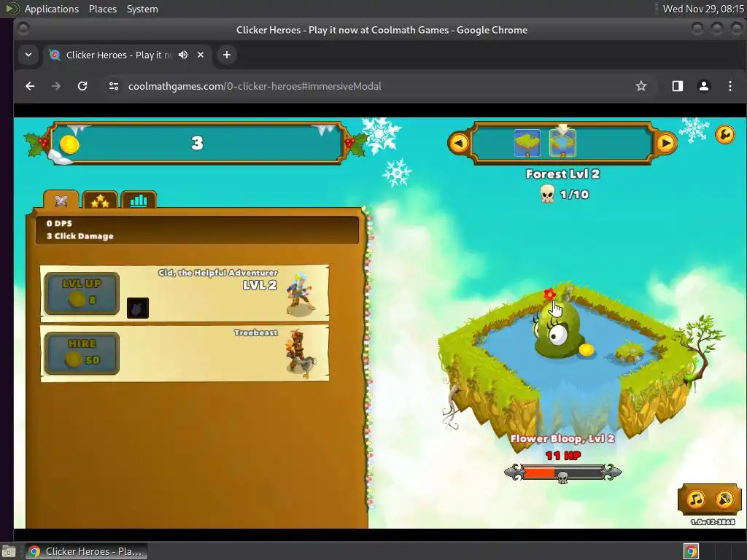Image resolution: width=747 pixels, height=560 pixels.
Task: Click the '11 HP' health value
Action: (563, 456)
